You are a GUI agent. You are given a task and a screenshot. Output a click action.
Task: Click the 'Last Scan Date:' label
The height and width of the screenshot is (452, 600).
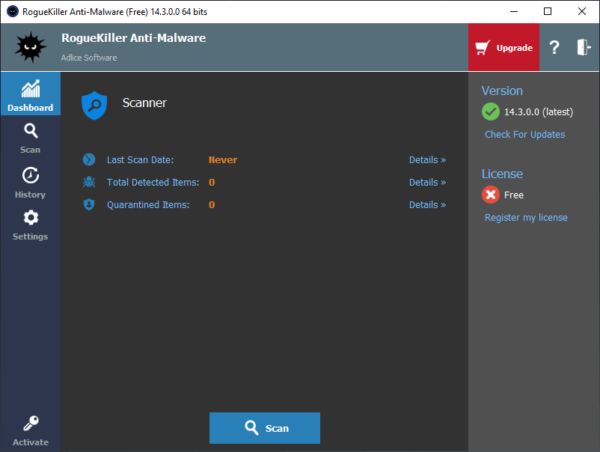140,160
